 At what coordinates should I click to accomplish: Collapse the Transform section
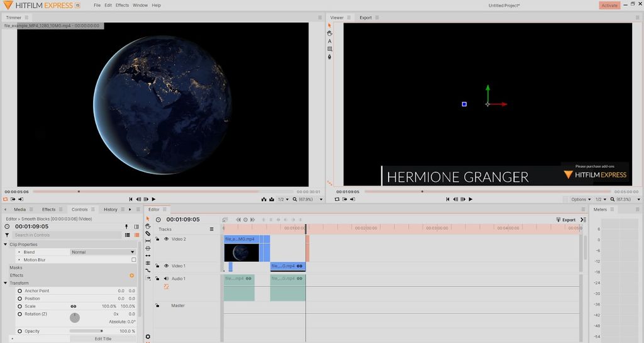click(6, 283)
